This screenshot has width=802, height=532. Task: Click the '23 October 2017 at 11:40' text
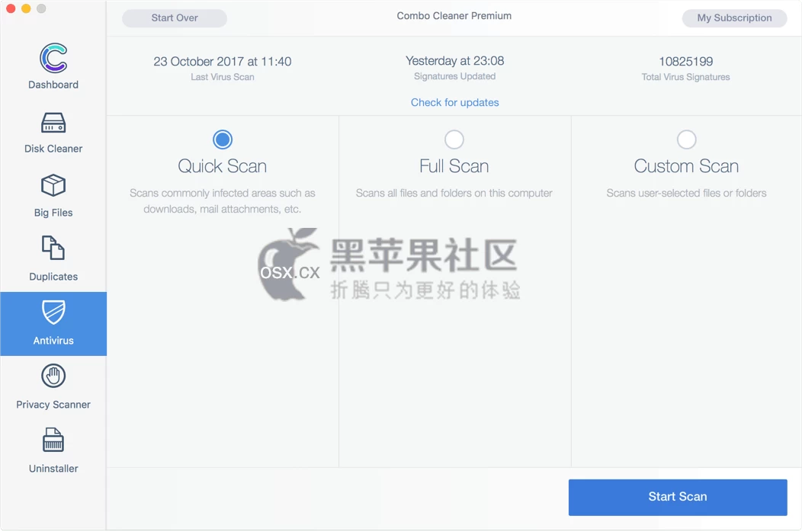[x=223, y=62]
